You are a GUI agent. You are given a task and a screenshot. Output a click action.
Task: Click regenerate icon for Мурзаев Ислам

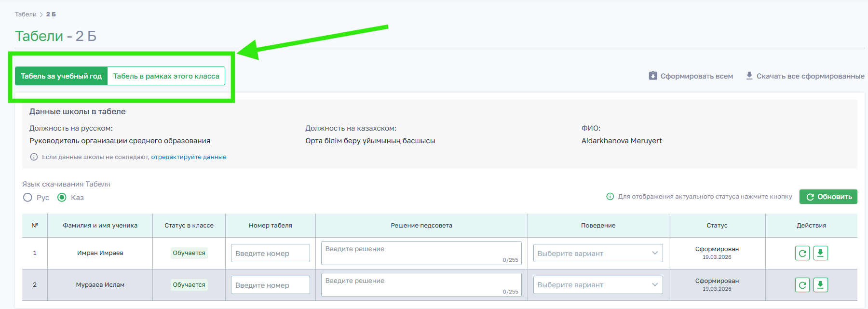[x=802, y=285]
